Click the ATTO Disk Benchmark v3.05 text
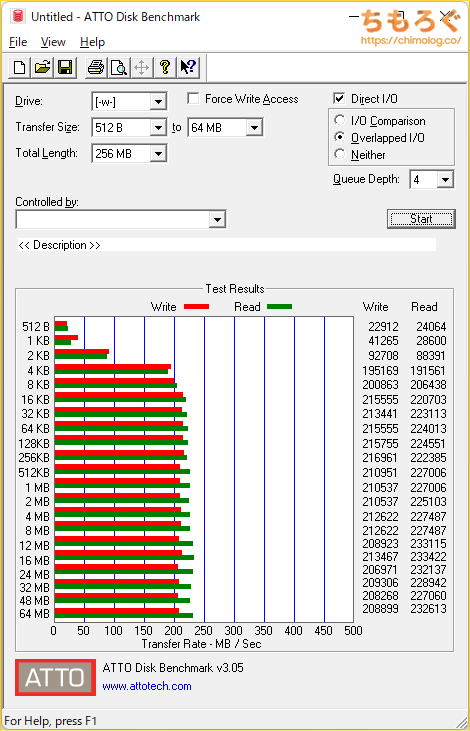The width and height of the screenshot is (470, 731). pos(173,668)
